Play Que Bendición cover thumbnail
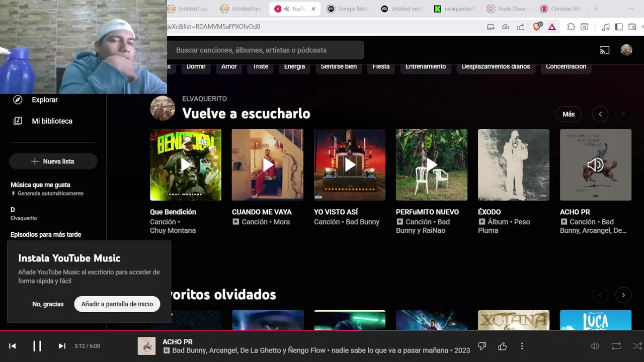644x362 pixels. 186,165
